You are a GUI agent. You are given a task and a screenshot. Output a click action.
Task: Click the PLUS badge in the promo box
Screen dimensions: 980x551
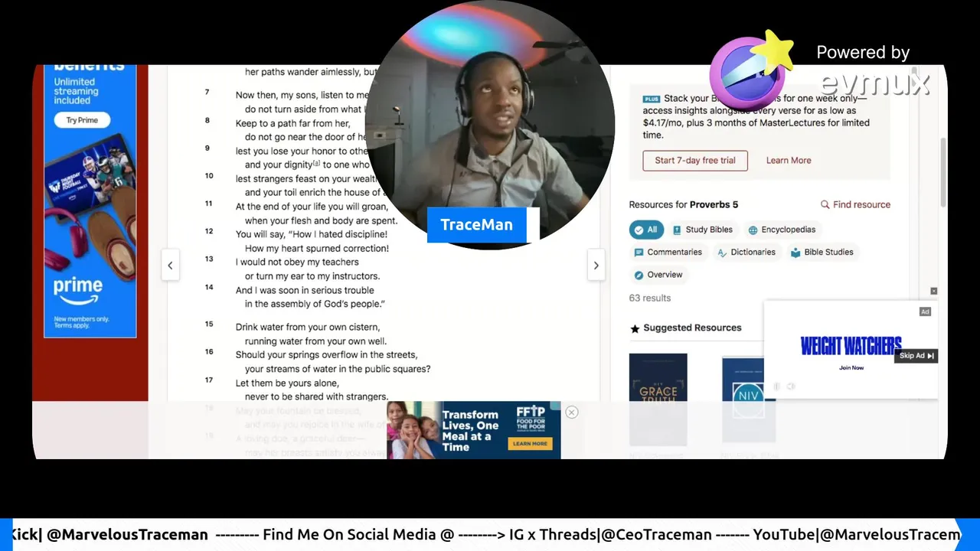tap(652, 99)
